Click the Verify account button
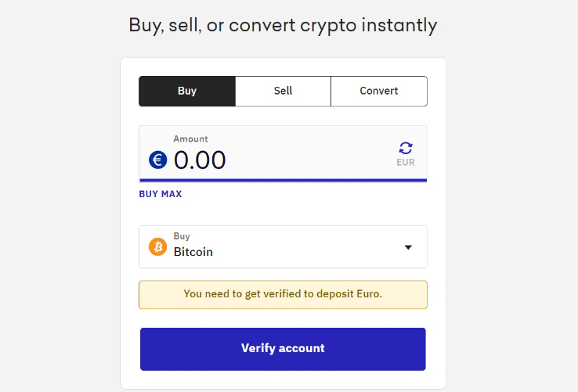 [283, 348]
